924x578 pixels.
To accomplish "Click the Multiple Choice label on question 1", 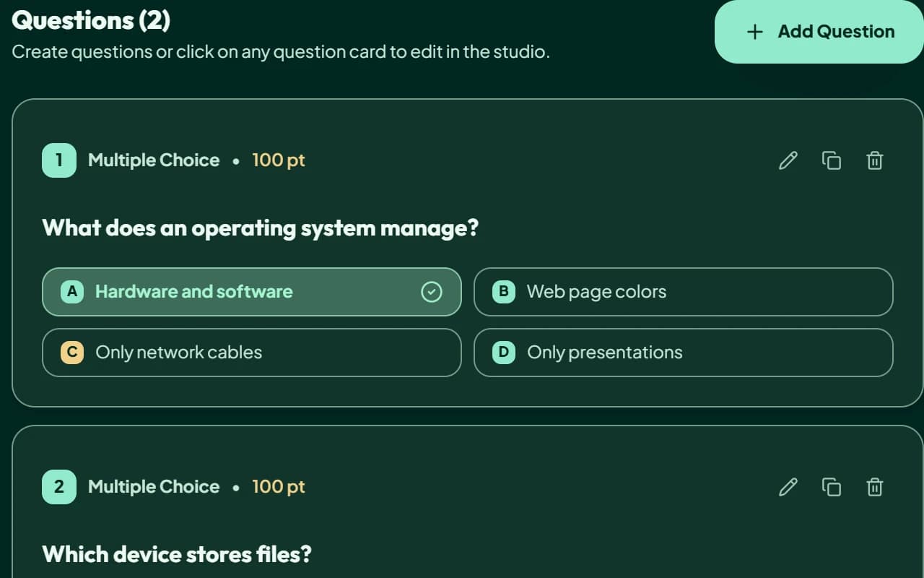I will pyautogui.click(x=154, y=160).
